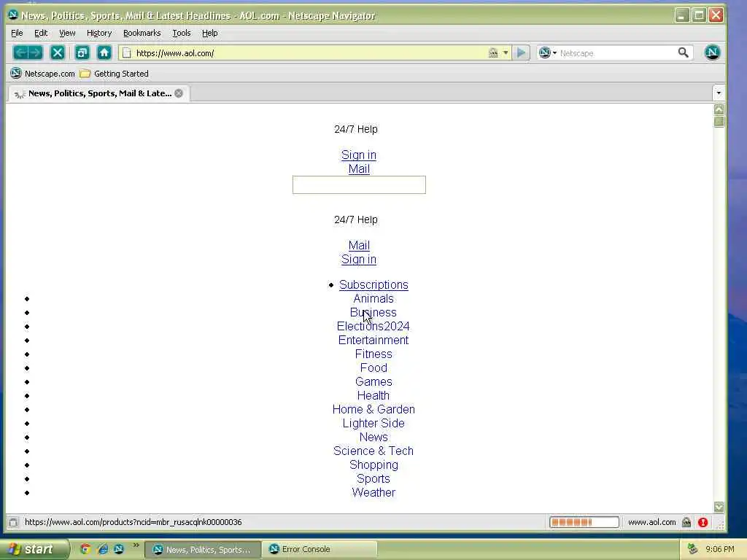Viewport: 747px width, 560px height.
Task: Open the Weather link
Action: [x=373, y=492]
